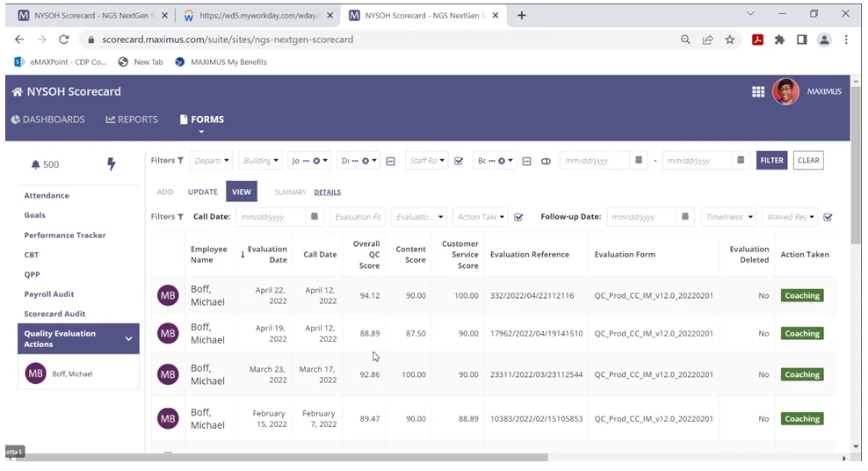868x471 pixels.
Task: Reload the page
Action: pos(63,40)
